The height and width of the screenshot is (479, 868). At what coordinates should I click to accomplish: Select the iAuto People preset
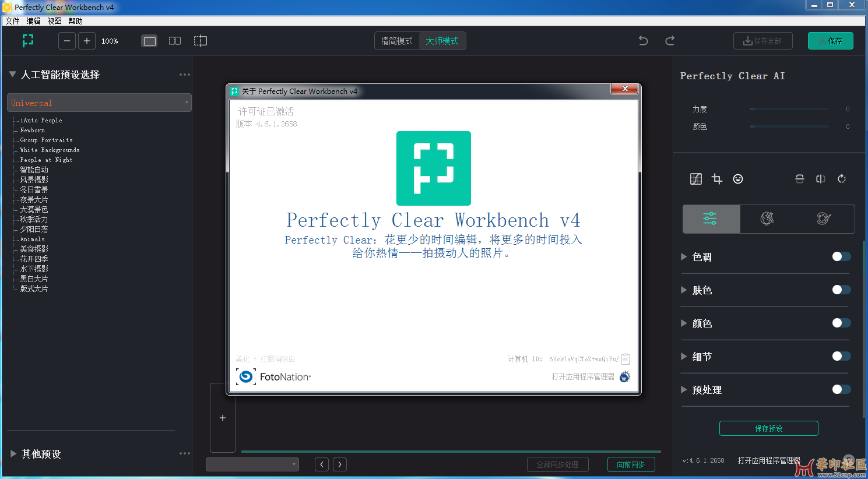click(41, 120)
